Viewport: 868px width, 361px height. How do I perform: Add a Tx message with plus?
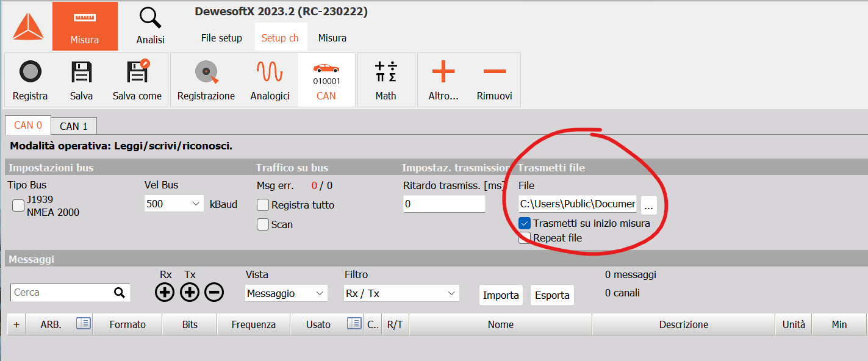(190, 293)
